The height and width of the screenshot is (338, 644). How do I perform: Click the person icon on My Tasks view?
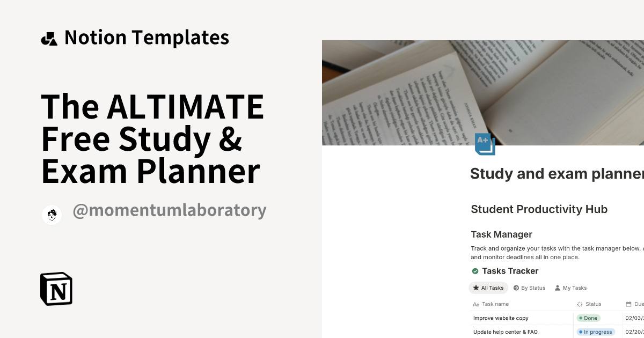tap(557, 288)
